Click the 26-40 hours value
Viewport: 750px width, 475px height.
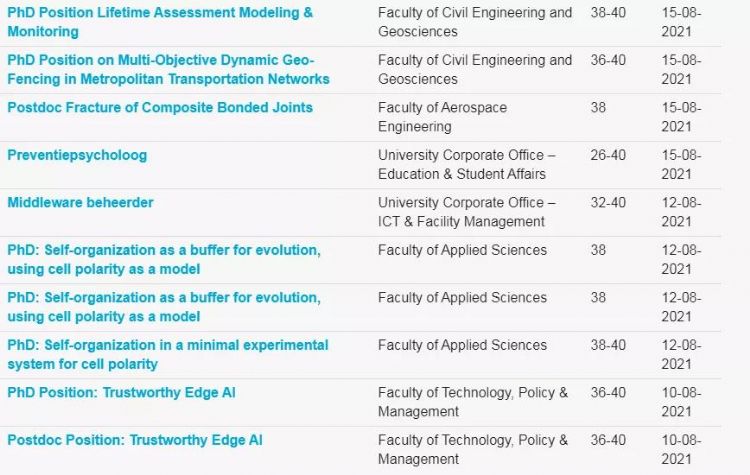click(x=608, y=155)
